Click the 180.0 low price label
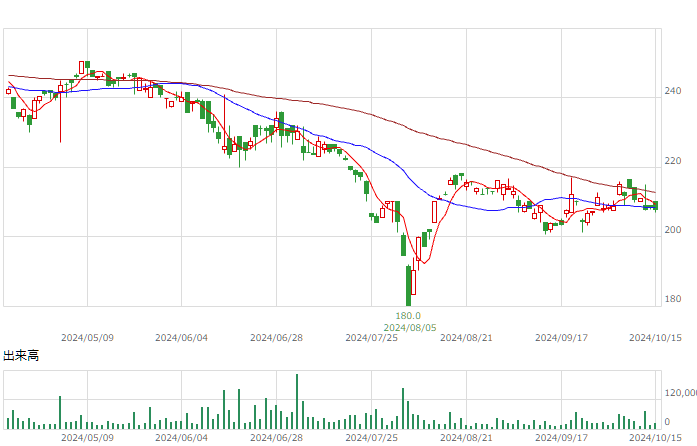697x446 pixels. [408, 316]
